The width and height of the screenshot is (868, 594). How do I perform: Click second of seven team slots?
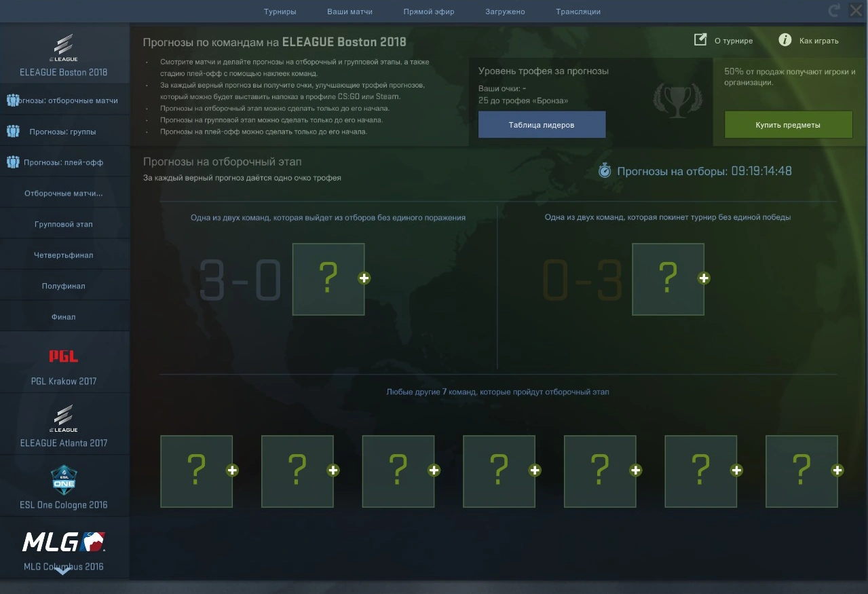[297, 472]
